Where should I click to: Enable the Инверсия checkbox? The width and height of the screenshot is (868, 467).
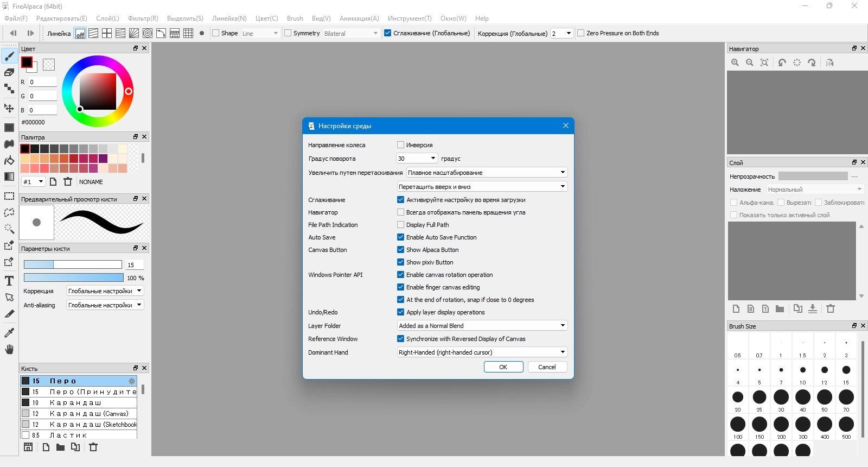(401, 145)
